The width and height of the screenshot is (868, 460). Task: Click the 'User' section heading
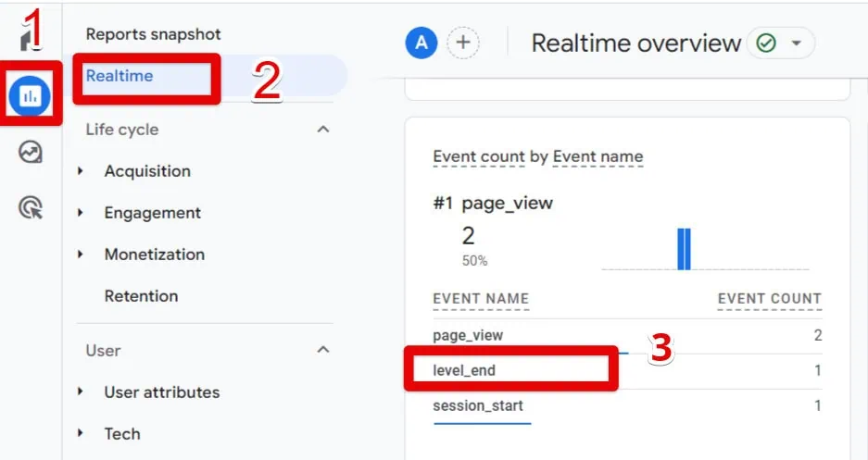(x=103, y=351)
